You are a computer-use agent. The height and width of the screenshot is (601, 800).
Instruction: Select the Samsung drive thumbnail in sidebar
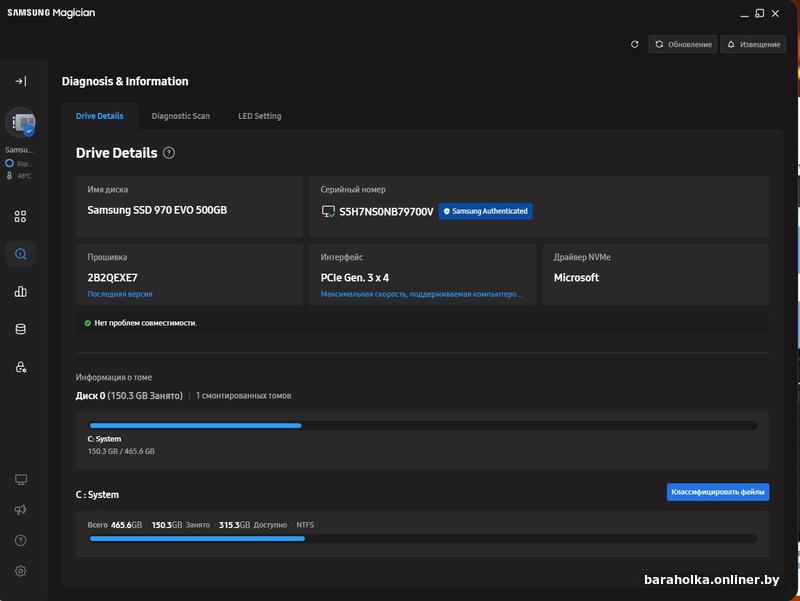click(x=20, y=123)
